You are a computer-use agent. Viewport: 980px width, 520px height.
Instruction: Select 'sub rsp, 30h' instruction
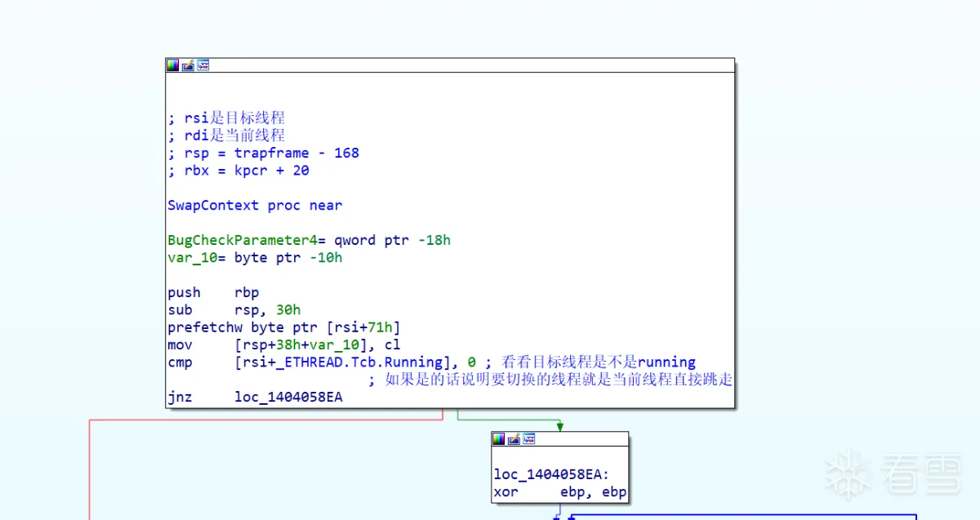point(234,309)
